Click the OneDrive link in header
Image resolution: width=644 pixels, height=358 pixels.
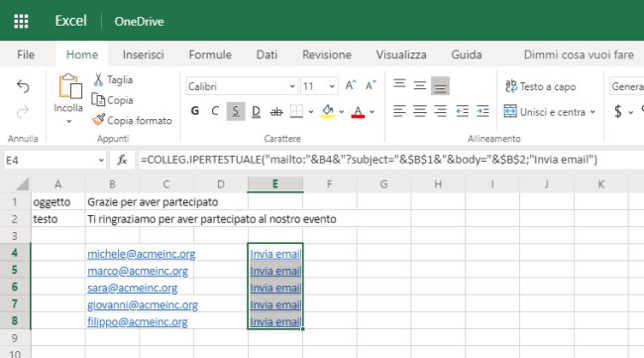click(x=139, y=22)
